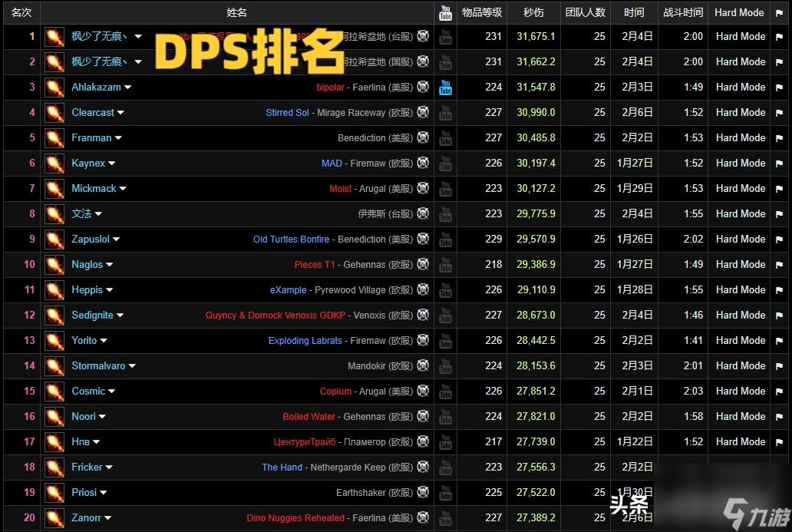Open the dropdown arrow beside Mickmack

(123, 188)
